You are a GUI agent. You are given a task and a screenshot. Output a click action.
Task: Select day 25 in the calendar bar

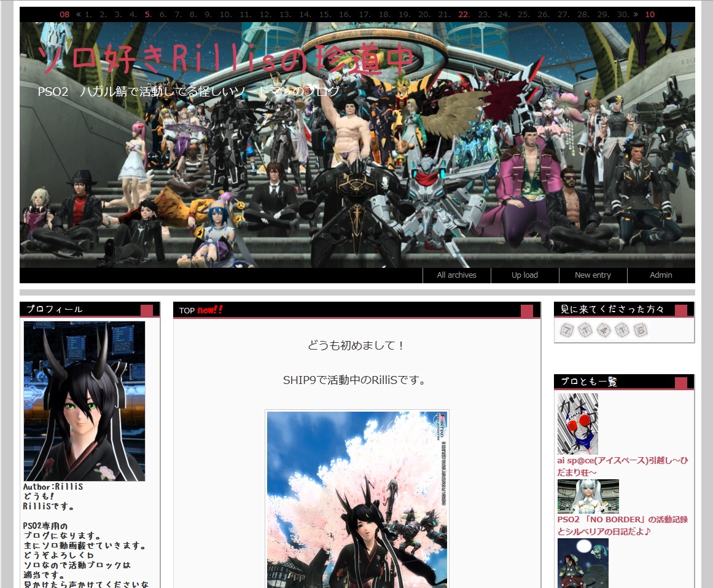(x=523, y=15)
